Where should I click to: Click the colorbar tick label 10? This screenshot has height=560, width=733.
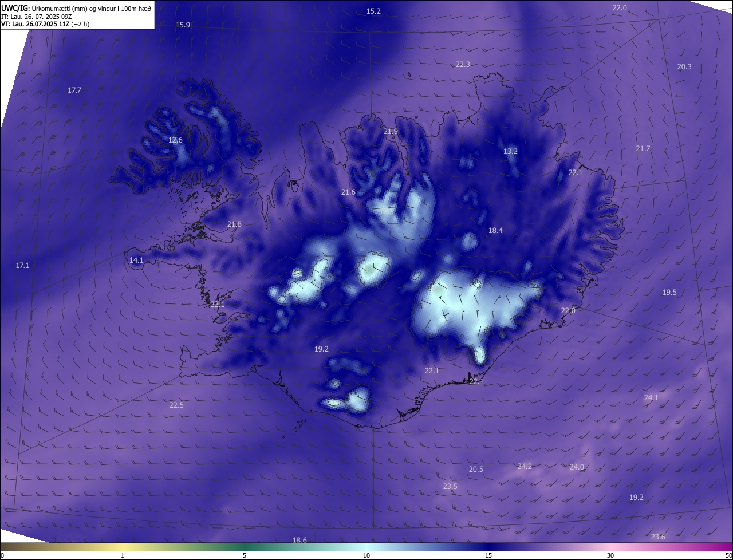[366, 555]
